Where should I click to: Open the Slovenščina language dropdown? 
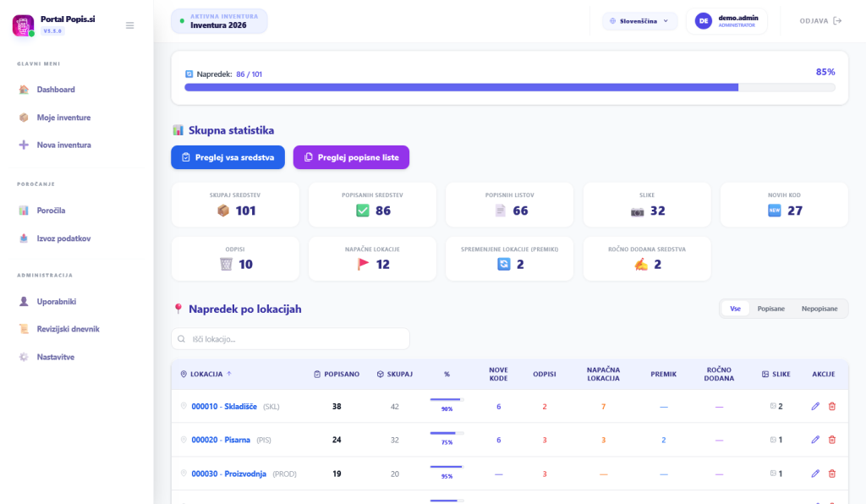point(639,21)
